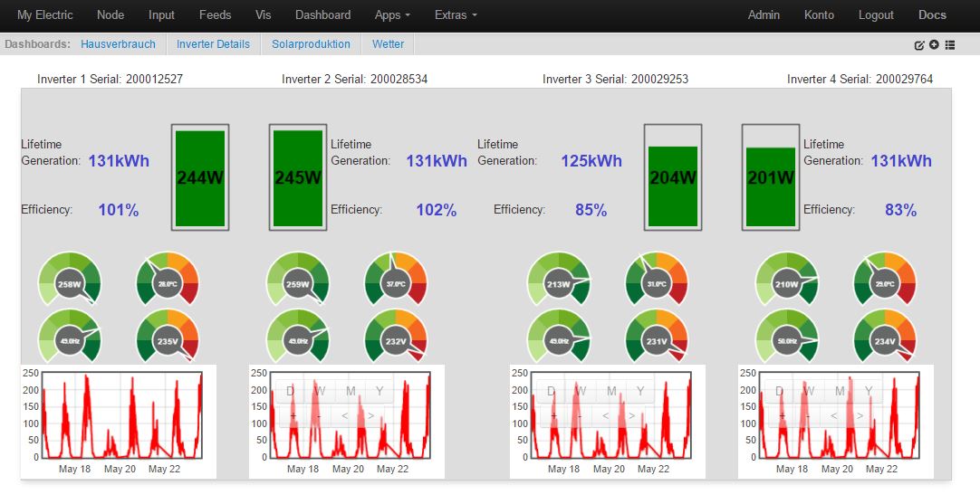Select M month view on Inverter 4 graph
This screenshot has width=980, height=495.
click(x=840, y=391)
